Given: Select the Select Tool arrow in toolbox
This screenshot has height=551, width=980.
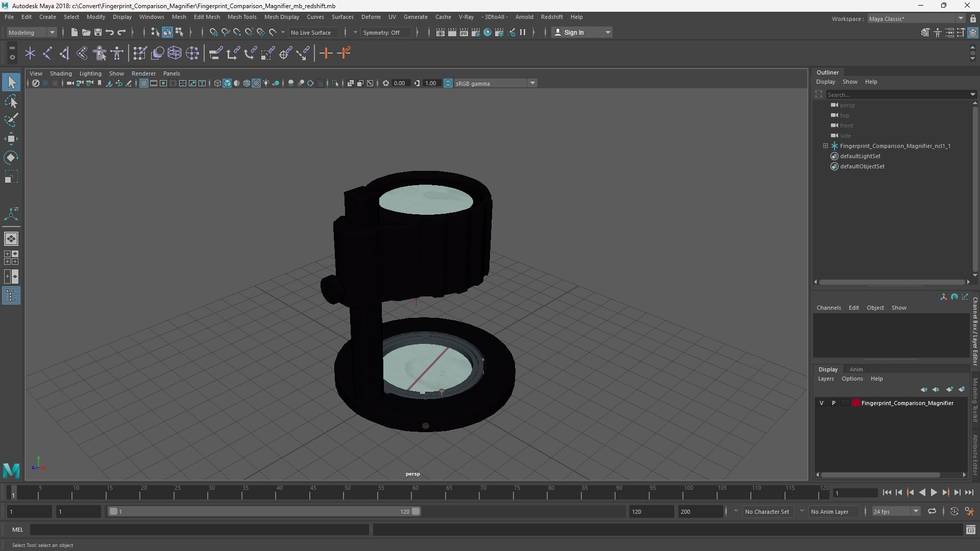Looking at the screenshot, I should (11, 82).
